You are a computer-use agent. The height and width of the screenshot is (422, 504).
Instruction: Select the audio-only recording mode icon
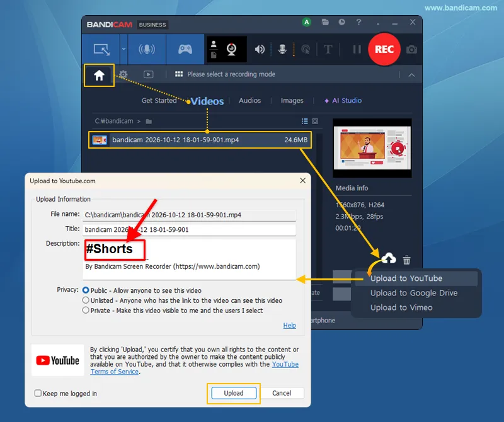(147, 49)
